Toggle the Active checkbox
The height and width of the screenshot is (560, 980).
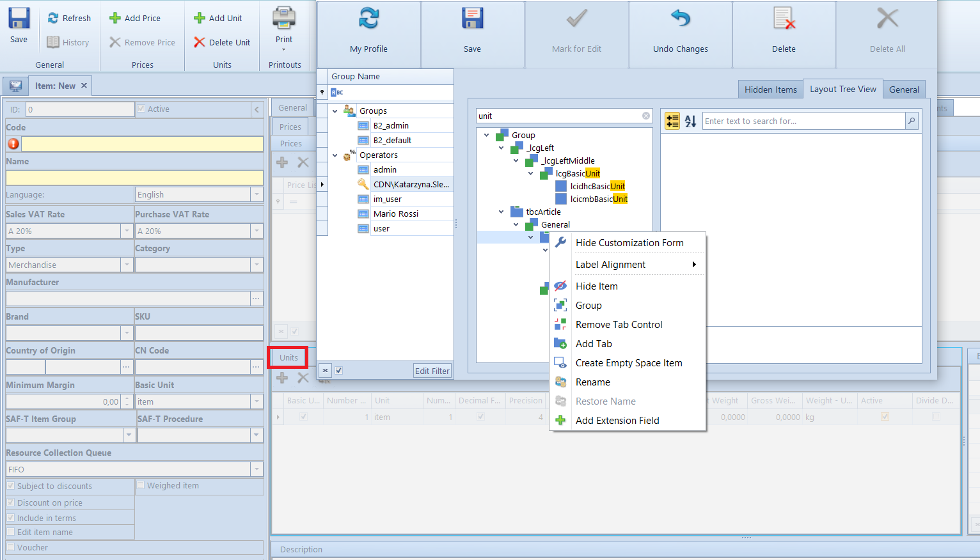(x=141, y=109)
